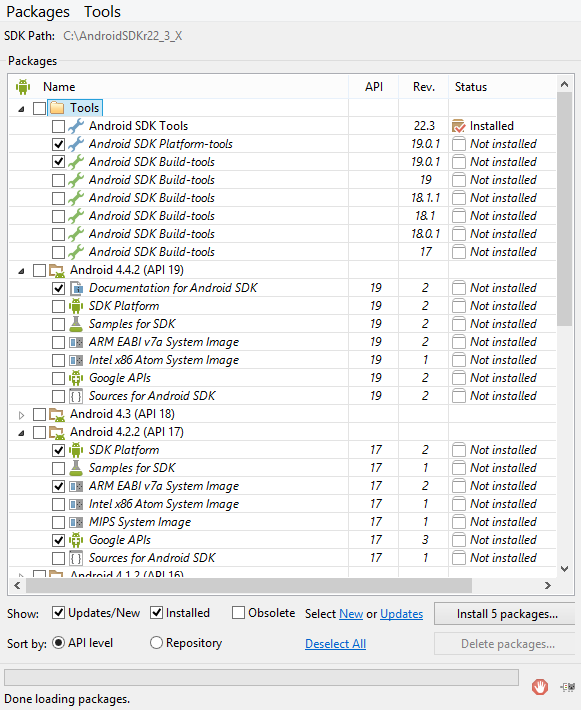Click the Installed status icon for SDK Tools

[459, 126]
